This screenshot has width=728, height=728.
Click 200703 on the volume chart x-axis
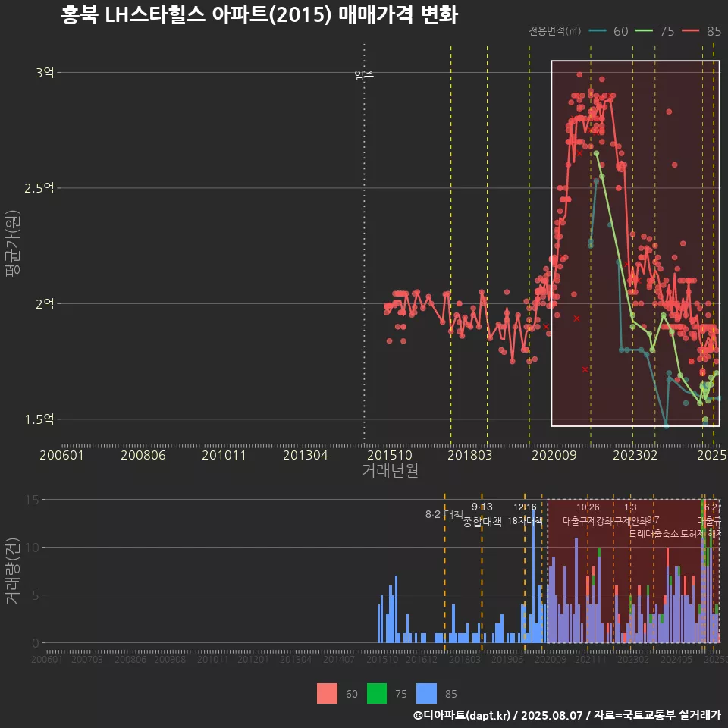tap(87, 659)
